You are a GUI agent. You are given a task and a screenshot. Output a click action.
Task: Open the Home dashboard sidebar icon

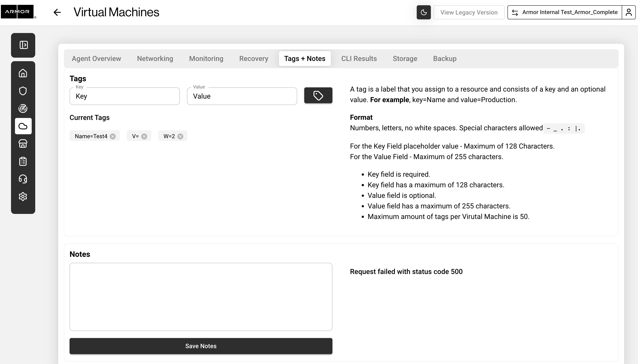[23, 73]
